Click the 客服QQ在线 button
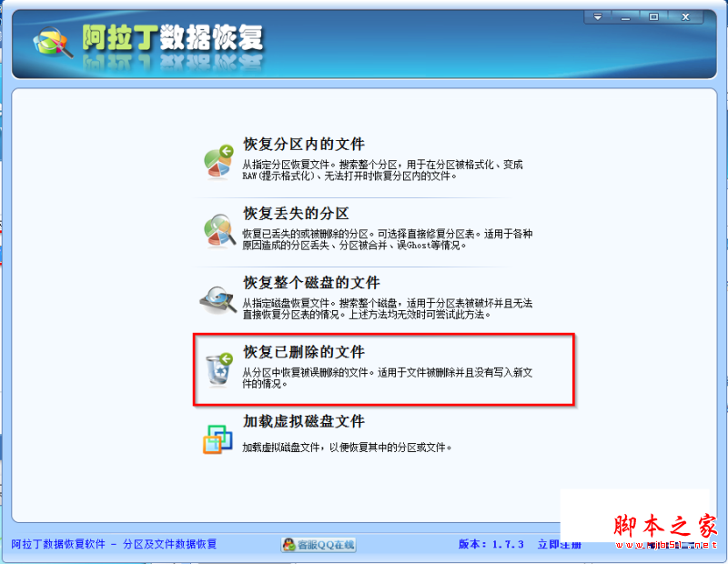The height and width of the screenshot is (564, 728). click(318, 545)
